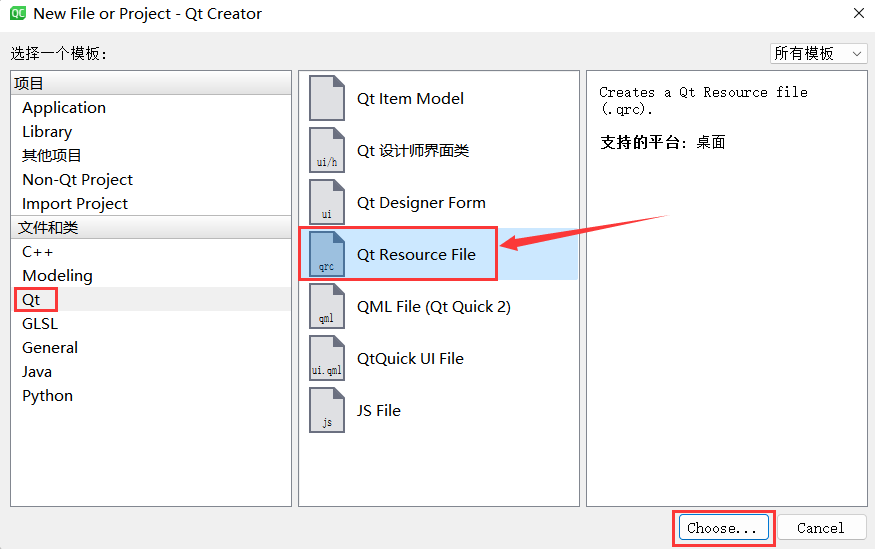The height and width of the screenshot is (549, 875).
Task: Select the 其他项目 category
Action: pyautogui.click(x=51, y=156)
